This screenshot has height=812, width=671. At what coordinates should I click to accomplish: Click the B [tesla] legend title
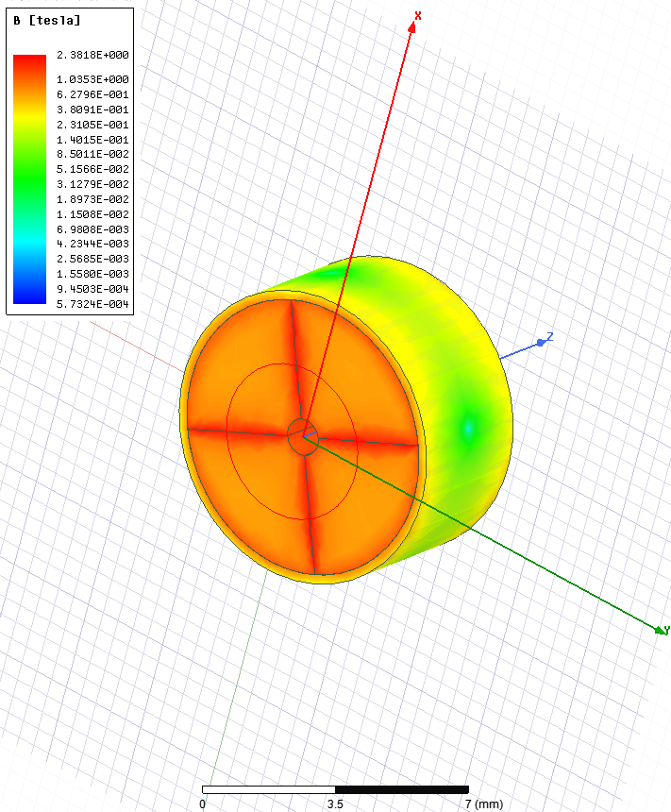(47, 20)
